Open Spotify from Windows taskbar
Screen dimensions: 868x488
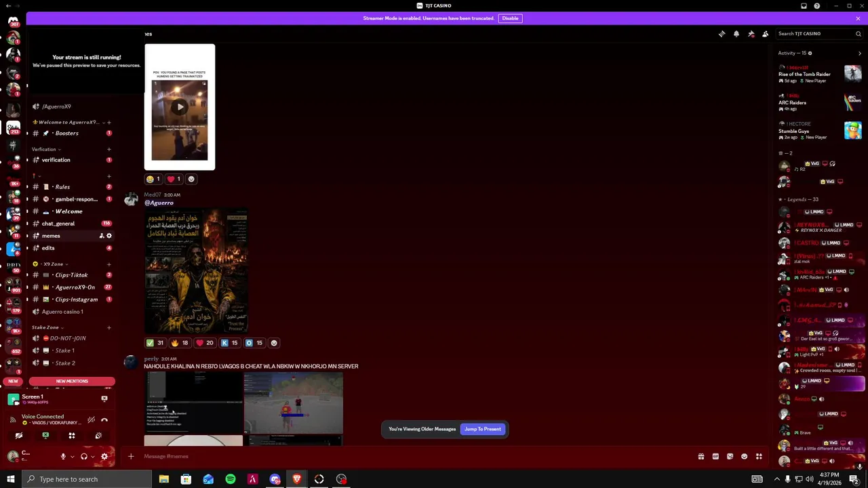click(x=231, y=479)
